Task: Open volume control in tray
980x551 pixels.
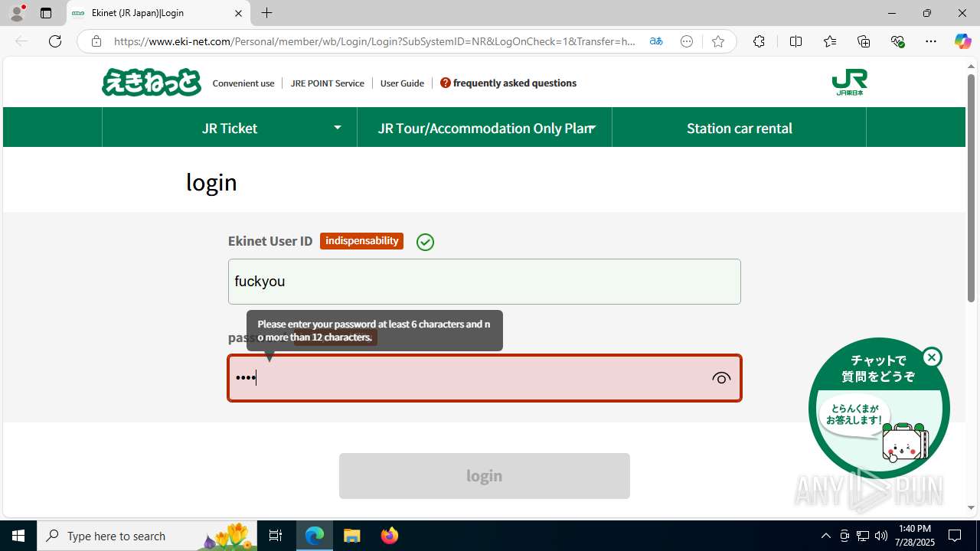Action: click(x=880, y=536)
